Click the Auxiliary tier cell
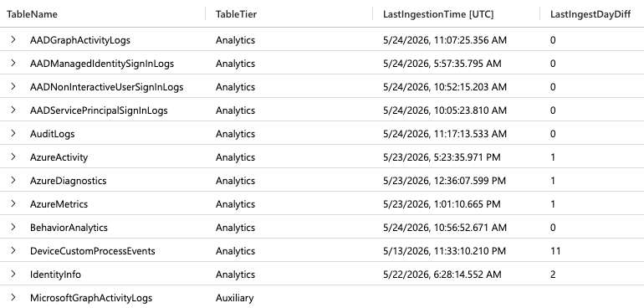 234,298
